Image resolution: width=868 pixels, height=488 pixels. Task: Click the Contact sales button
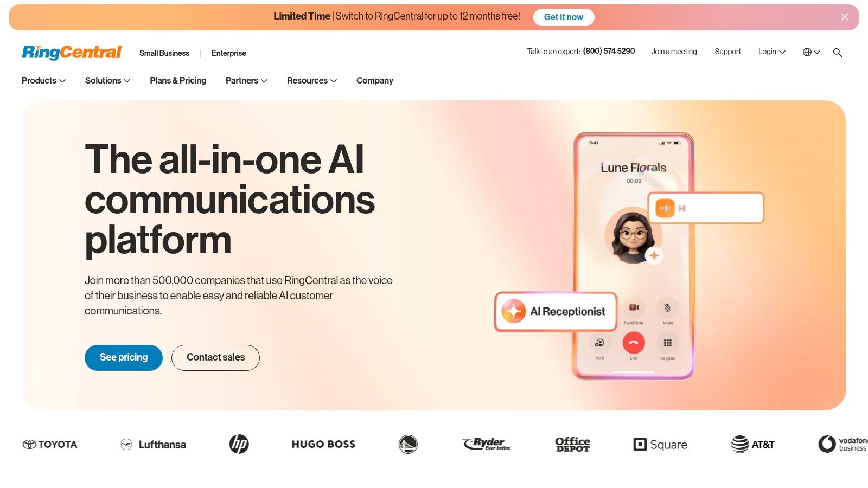point(215,358)
